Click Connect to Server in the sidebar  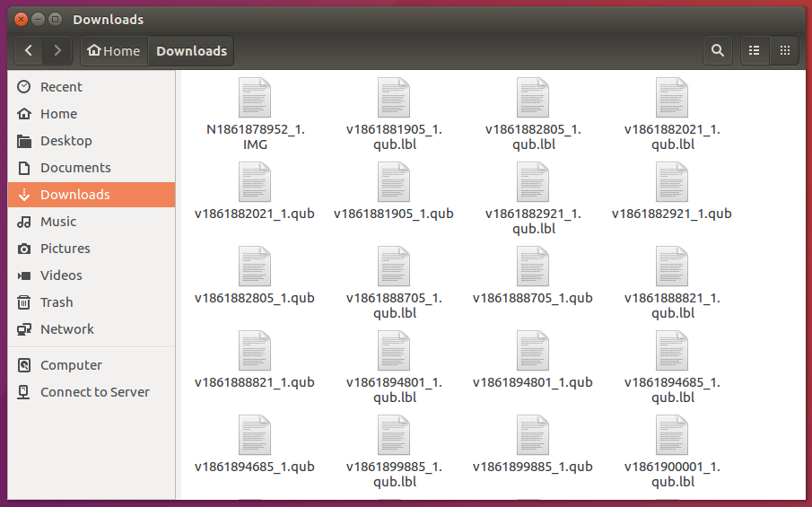click(x=92, y=392)
